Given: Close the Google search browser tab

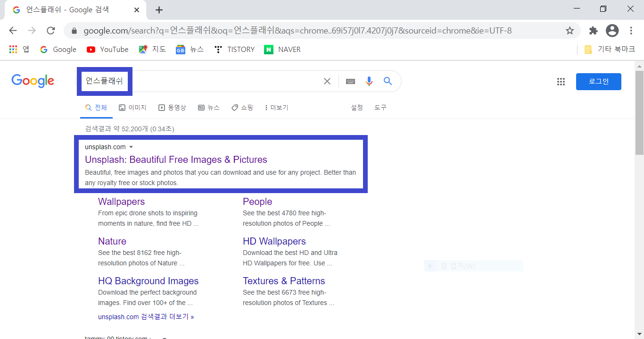Looking at the screenshot, I should coord(137,10).
